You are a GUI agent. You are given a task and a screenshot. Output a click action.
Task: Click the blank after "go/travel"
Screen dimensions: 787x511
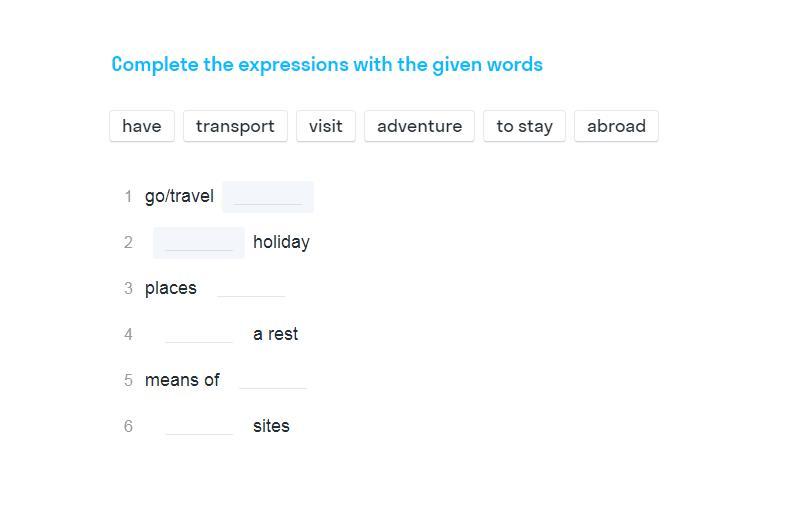pos(268,197)
